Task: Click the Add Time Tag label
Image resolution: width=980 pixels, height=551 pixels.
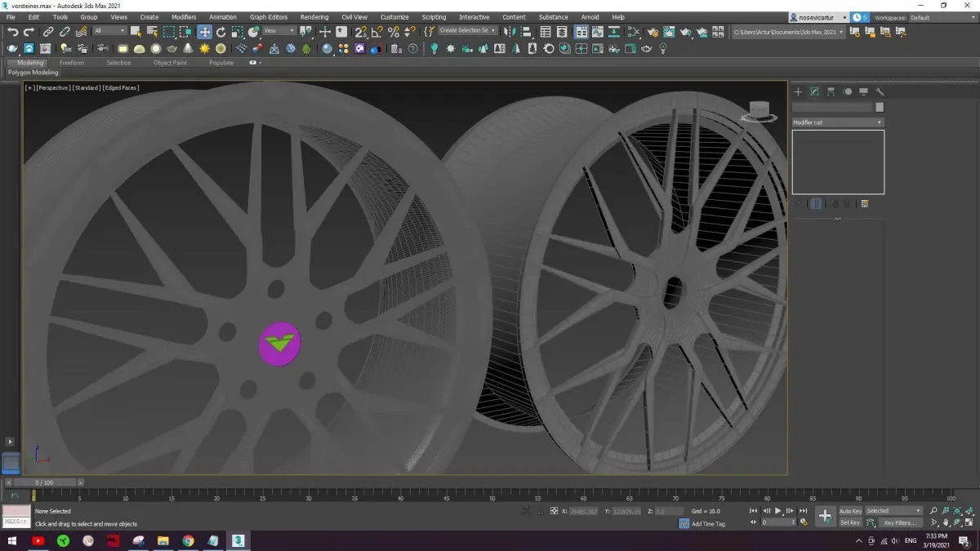Action: pos(708,524)
